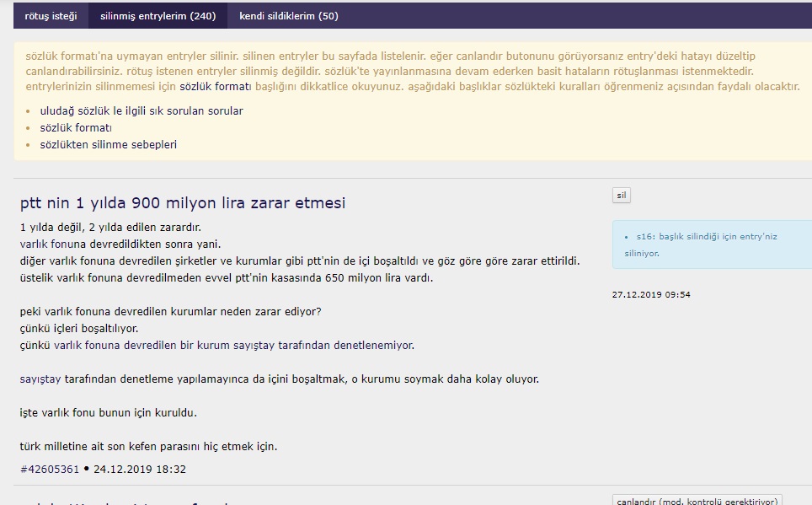Click the line "varlık fonuna devredildikten sonra yani."

pos(120,244)
